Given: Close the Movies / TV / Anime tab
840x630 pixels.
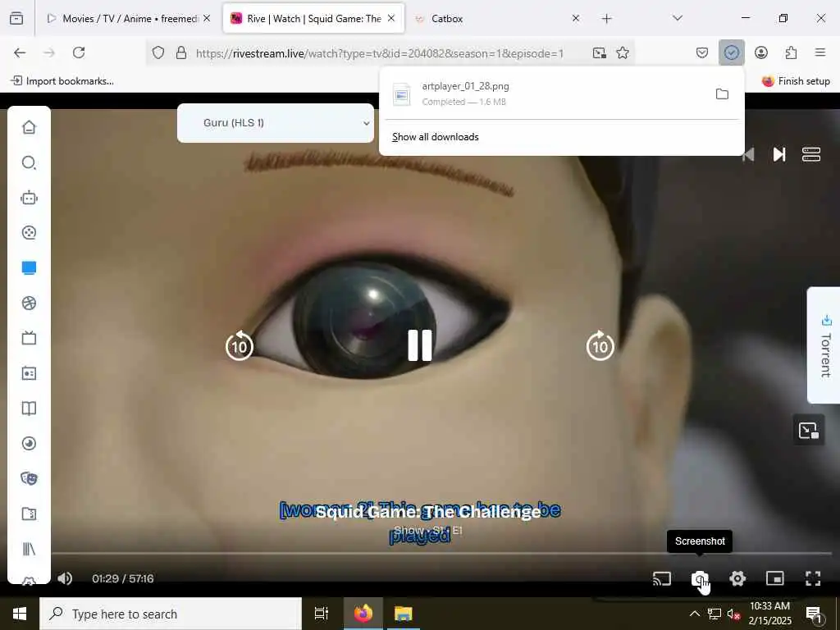Looking at the screenshot, I should click(207, 18).
